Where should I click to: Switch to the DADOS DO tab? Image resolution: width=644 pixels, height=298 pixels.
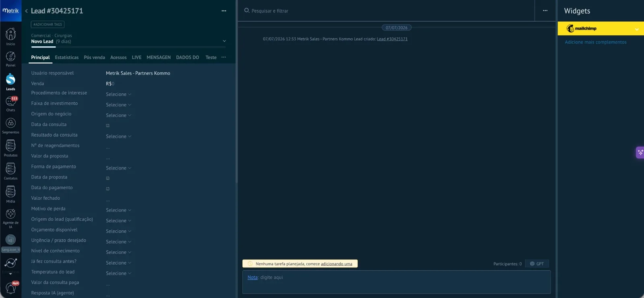188,58
